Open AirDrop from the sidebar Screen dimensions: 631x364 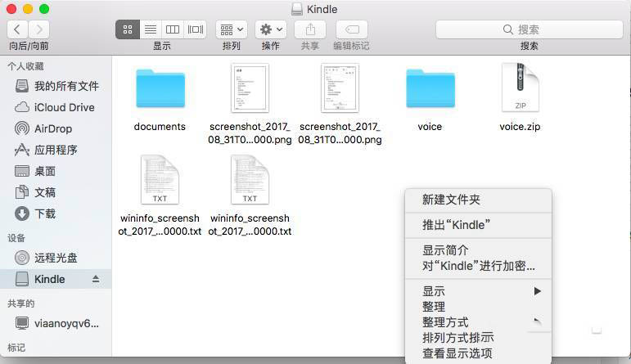click(x=52, y=128)
